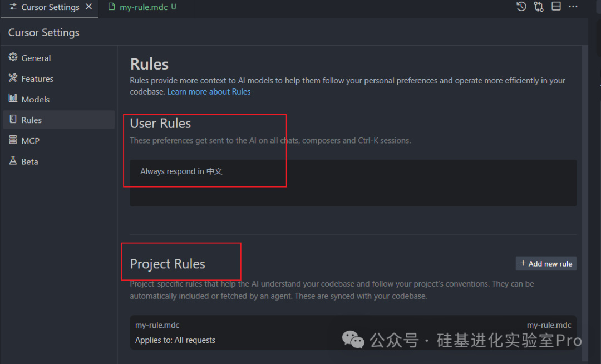Switch to the Cursor Settings tab
601x364 pixels.
click(50, 7)
